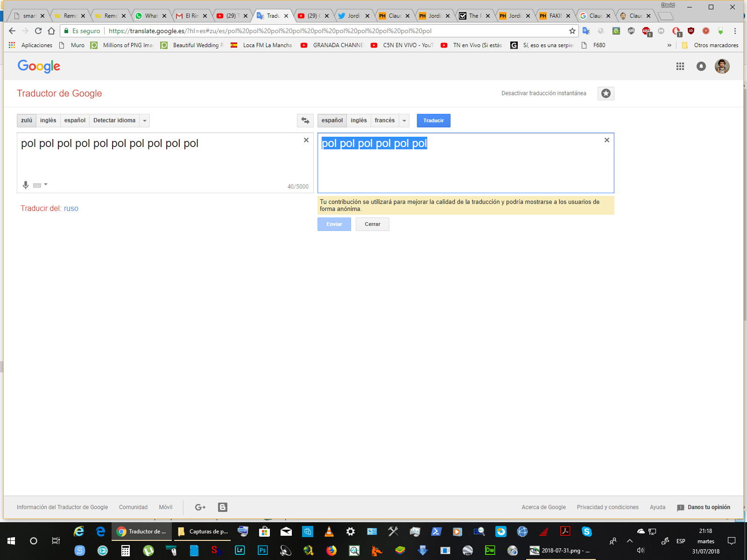
Task: Select inglés as target language
Action: [x=359, y=120]
